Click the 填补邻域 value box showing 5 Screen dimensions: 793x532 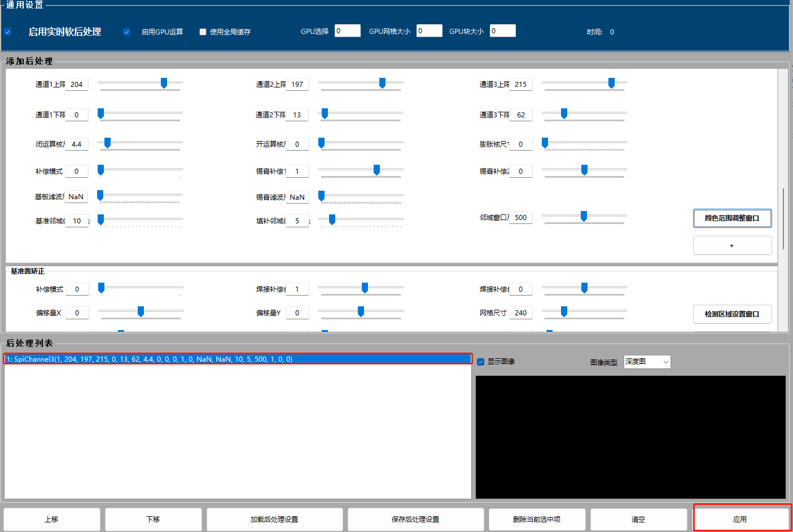[297, 221]
